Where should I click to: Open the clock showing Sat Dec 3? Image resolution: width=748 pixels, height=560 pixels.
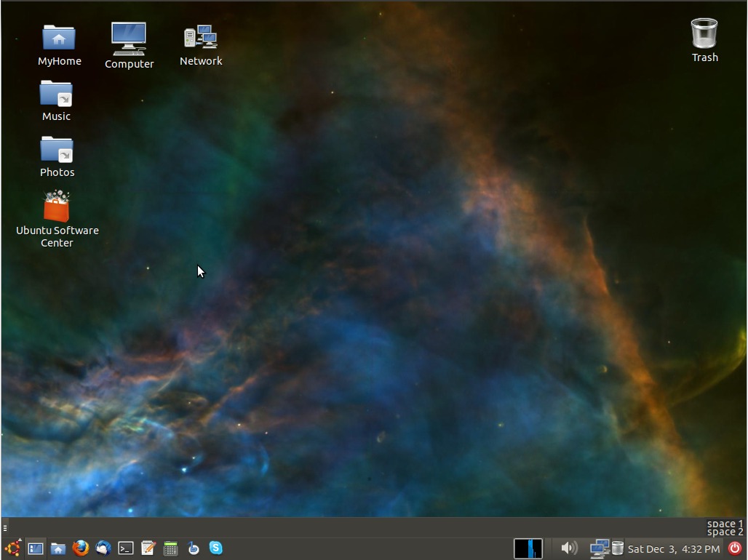(674, 549)
